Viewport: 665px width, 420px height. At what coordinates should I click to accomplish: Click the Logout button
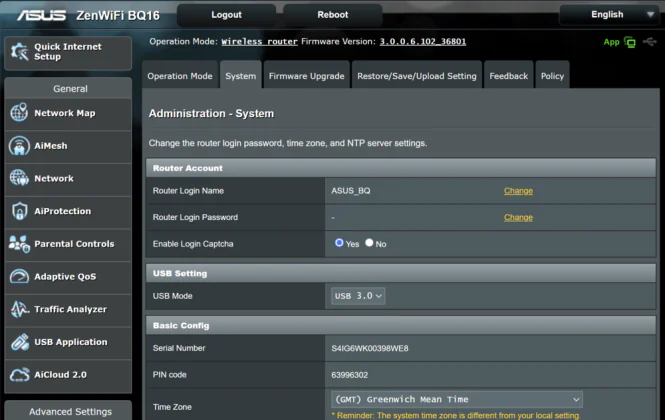226,15
